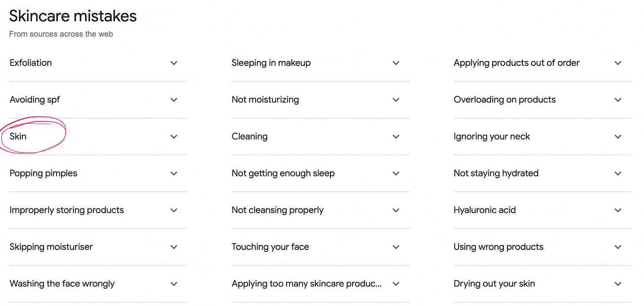This screenshot has height=306, width=644.
Task: Select the Not moisturizing item text
Action: click(265, 99)
